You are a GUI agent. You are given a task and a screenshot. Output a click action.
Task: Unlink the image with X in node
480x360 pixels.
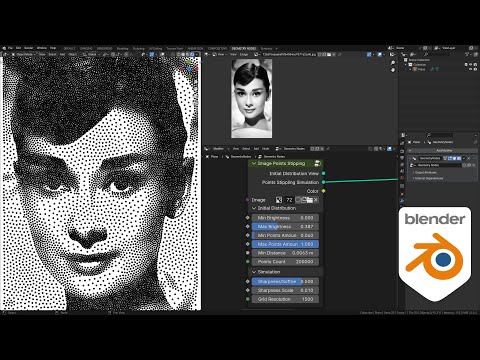pos(316,200)
